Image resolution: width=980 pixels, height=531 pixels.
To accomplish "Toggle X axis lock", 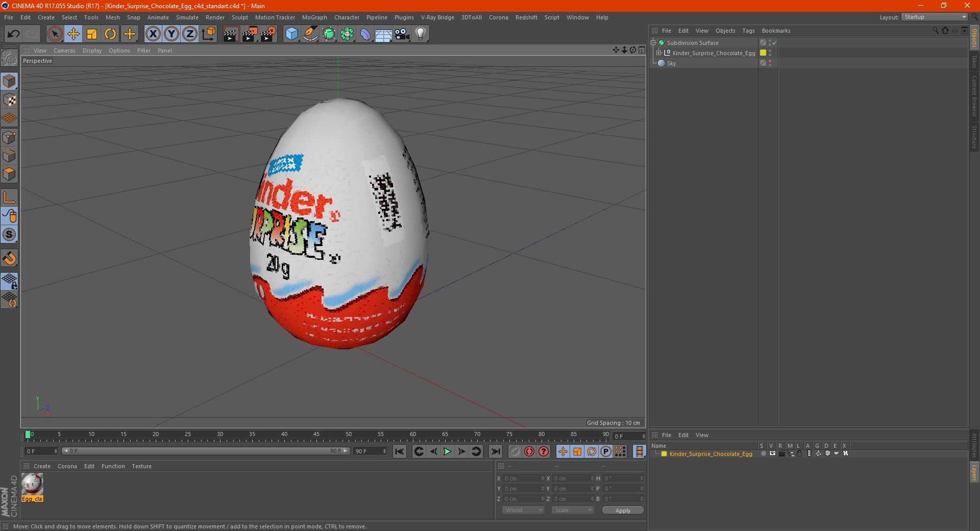I will point(153,34).
